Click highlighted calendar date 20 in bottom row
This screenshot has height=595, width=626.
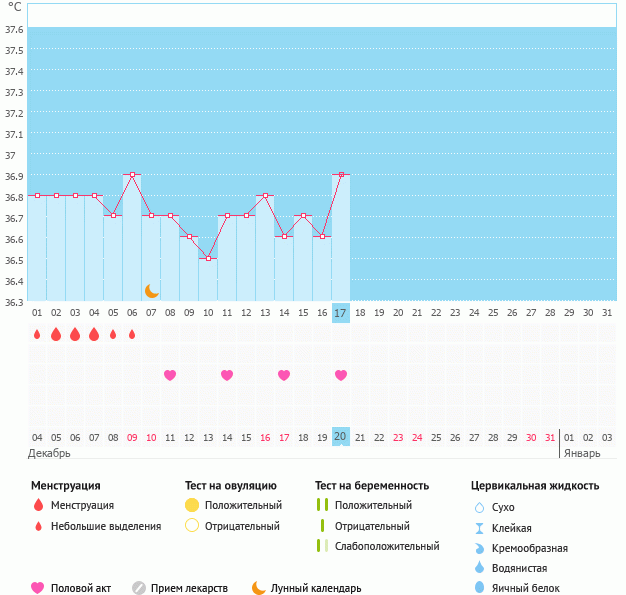pos(341,437)
